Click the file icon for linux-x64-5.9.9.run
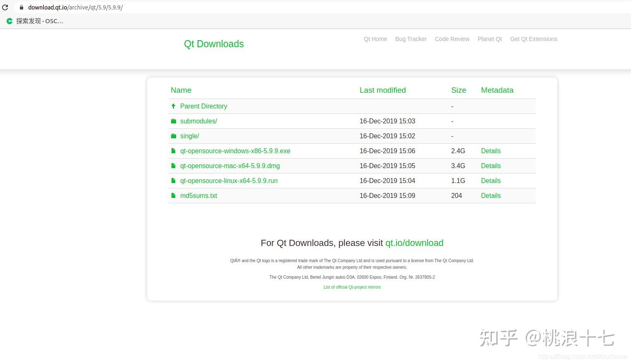631x364 pixels. tap(174, 181)
